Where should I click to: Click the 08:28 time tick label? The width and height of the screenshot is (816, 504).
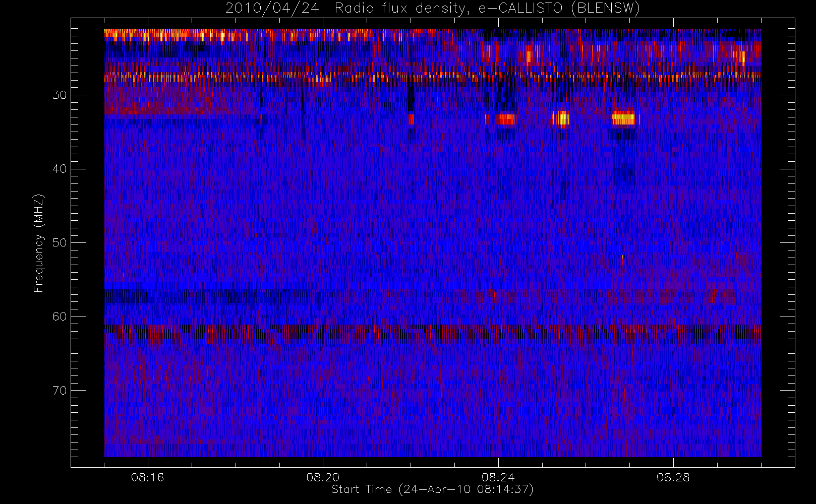point(673,477)
